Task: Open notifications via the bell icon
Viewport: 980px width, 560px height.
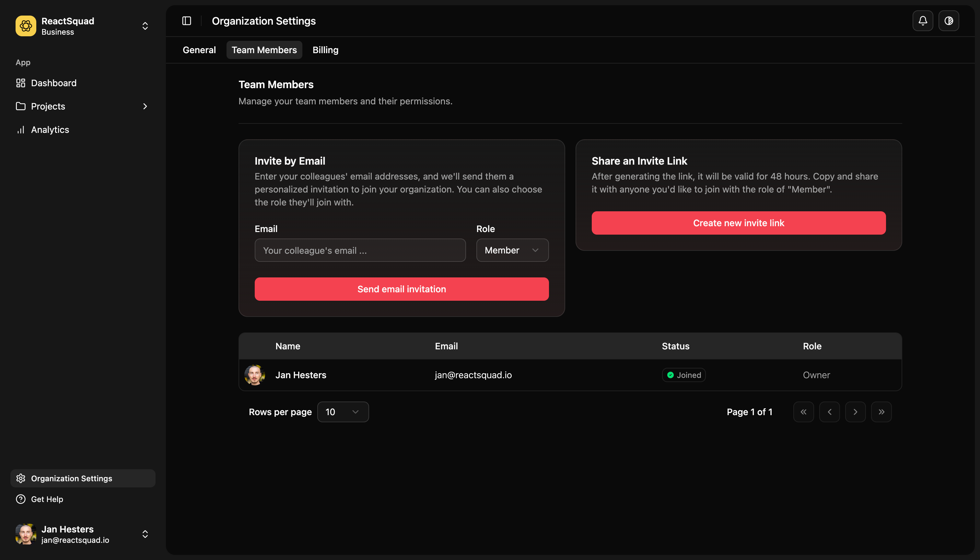Action: [923, 21]
